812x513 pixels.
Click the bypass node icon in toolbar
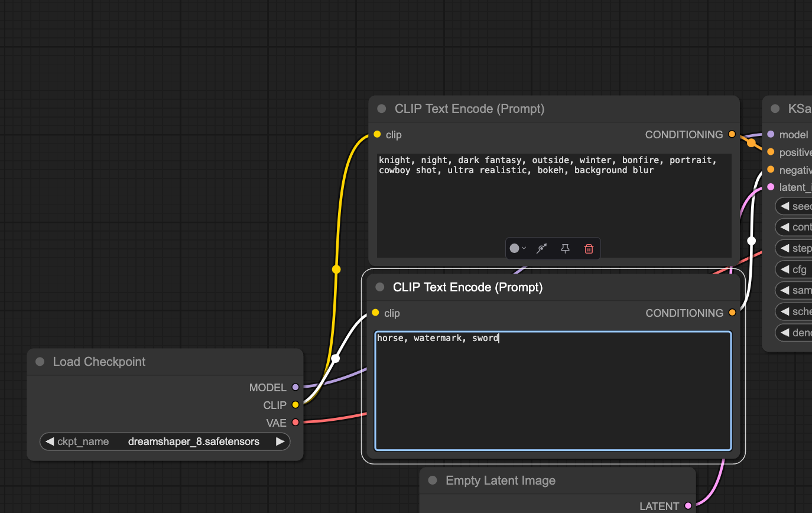coord(541,249)
